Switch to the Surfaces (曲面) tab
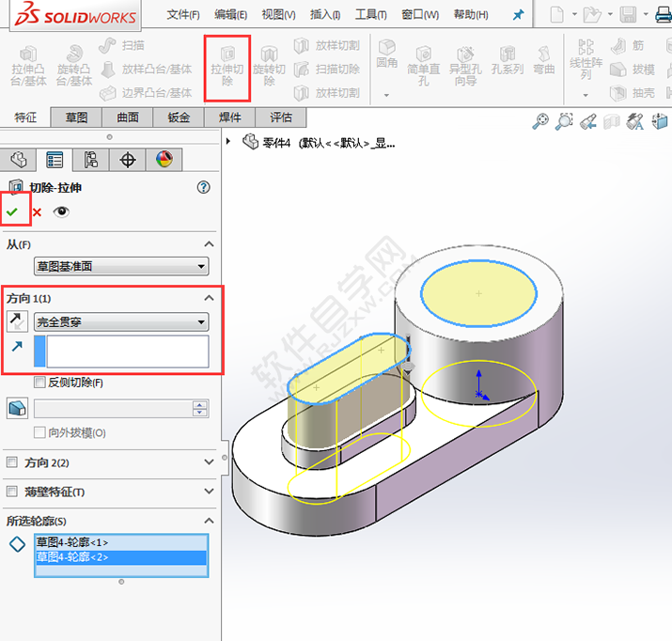 coord(127,117)
